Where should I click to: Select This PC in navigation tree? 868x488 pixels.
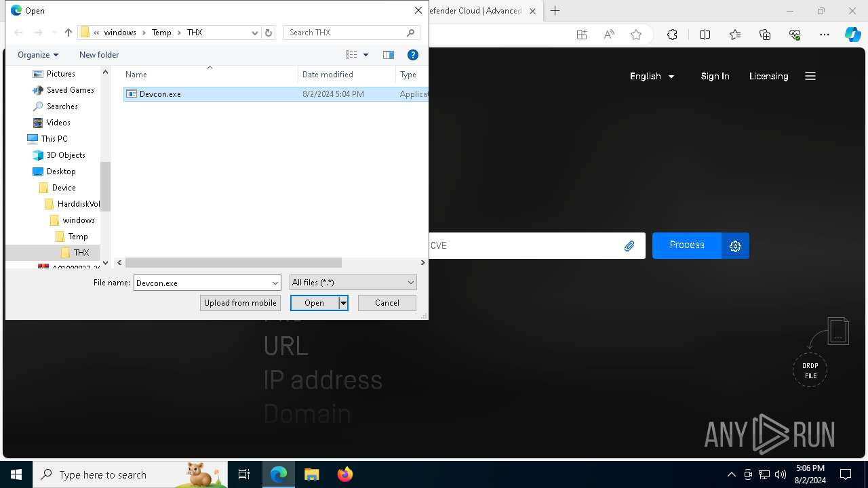[54, 139]
